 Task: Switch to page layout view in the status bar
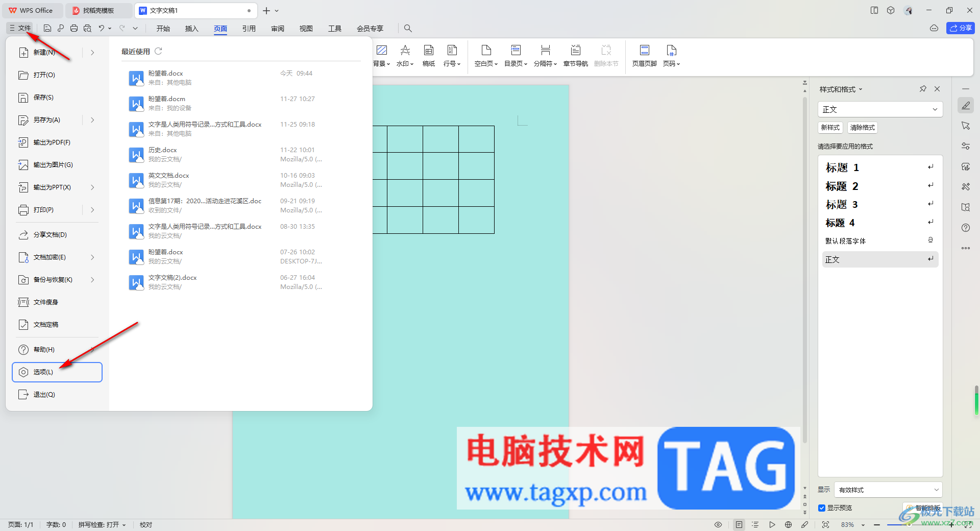click(739, 524)
